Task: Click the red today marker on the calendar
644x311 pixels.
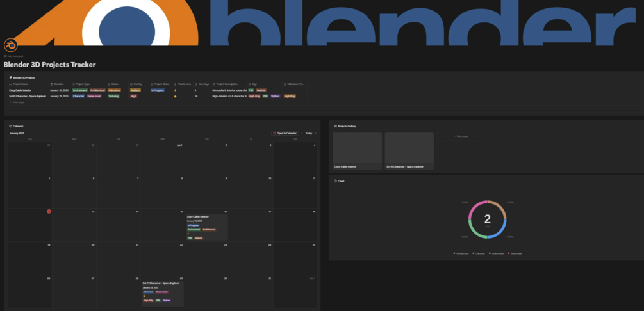Action: pyautogui.click(x=49, y=212)
